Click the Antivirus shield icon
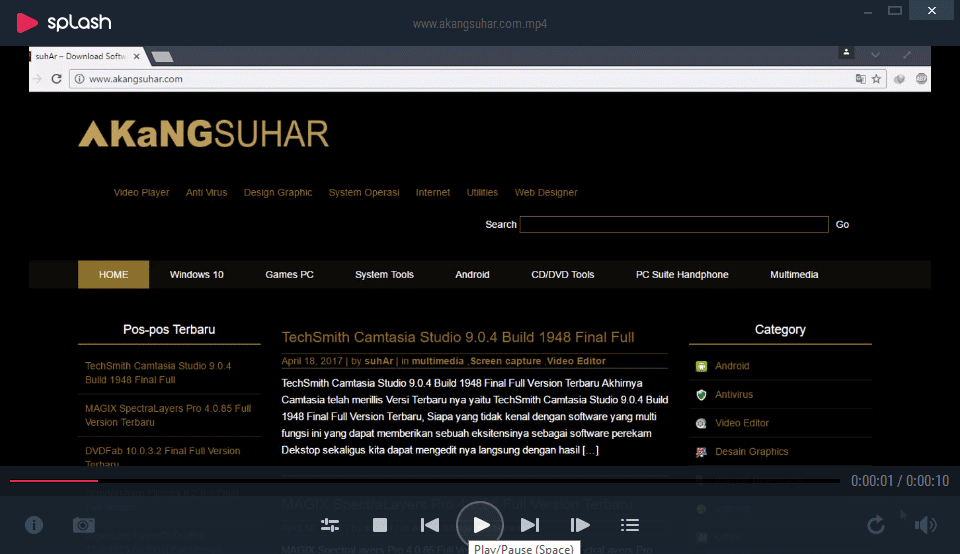The width and height of the screenshot is (960, 554). (702, 395)
